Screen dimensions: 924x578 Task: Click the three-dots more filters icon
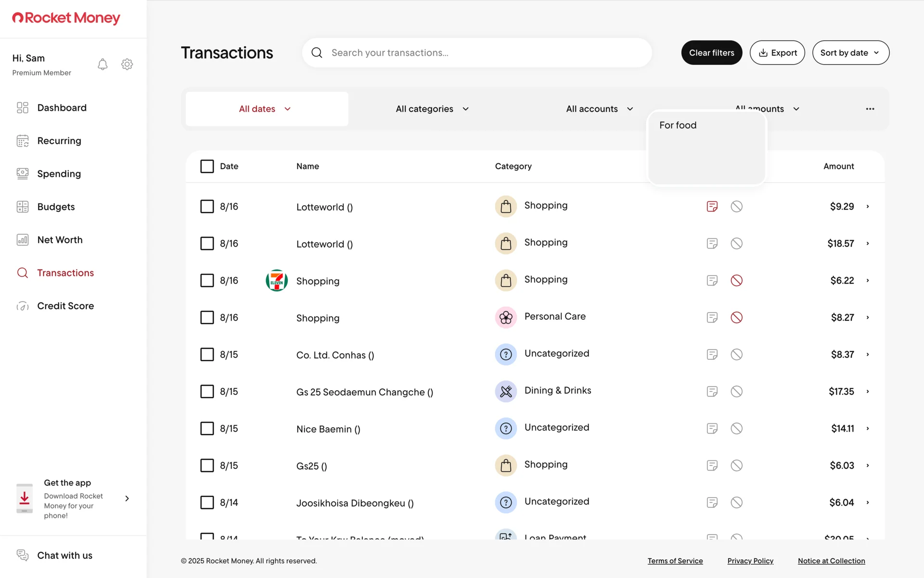(870, 109)
